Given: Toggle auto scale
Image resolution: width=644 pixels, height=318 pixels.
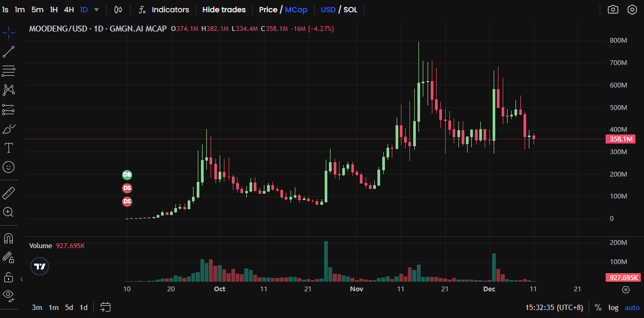Looking at the screenshot, I should click(x=632, y=307).
